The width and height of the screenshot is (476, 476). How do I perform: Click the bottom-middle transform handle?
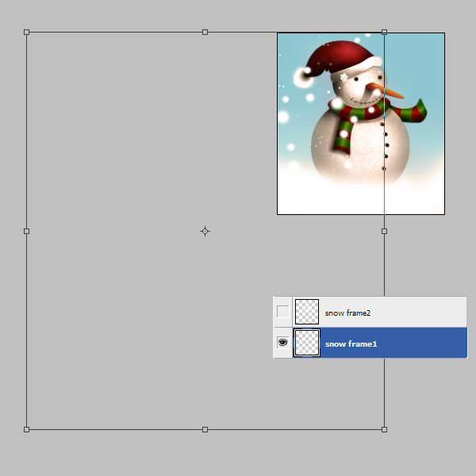point(205,429)
